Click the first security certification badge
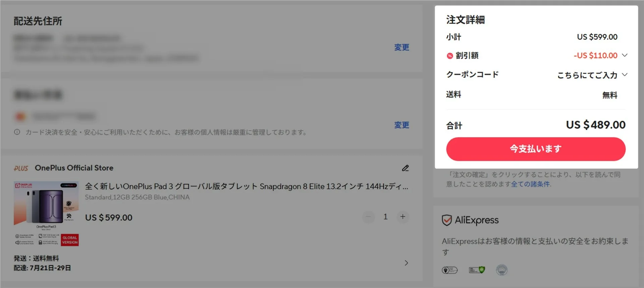Image resolution: width=644 pixels, height=288 pixels. point(449,270)
